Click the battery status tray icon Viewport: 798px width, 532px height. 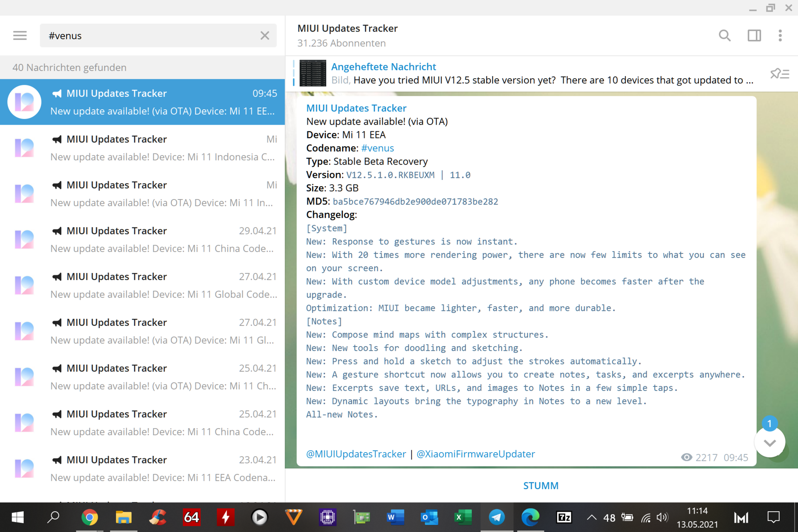[627, 517]
